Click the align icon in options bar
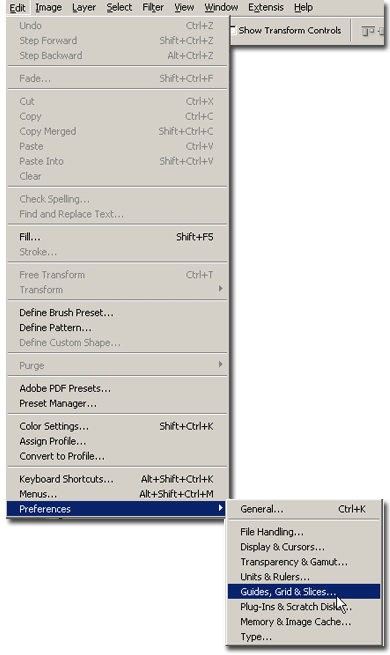390x655 pixels. [x=367, y=31]
